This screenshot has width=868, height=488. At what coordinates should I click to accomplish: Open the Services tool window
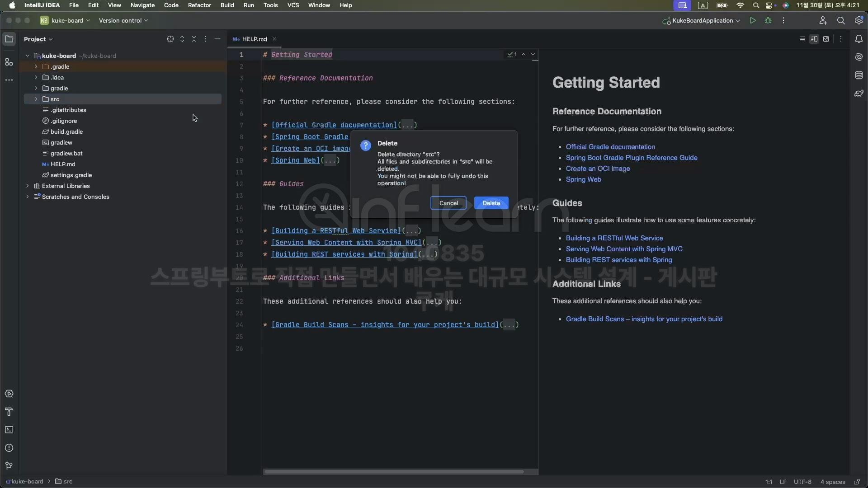(9, 394)
